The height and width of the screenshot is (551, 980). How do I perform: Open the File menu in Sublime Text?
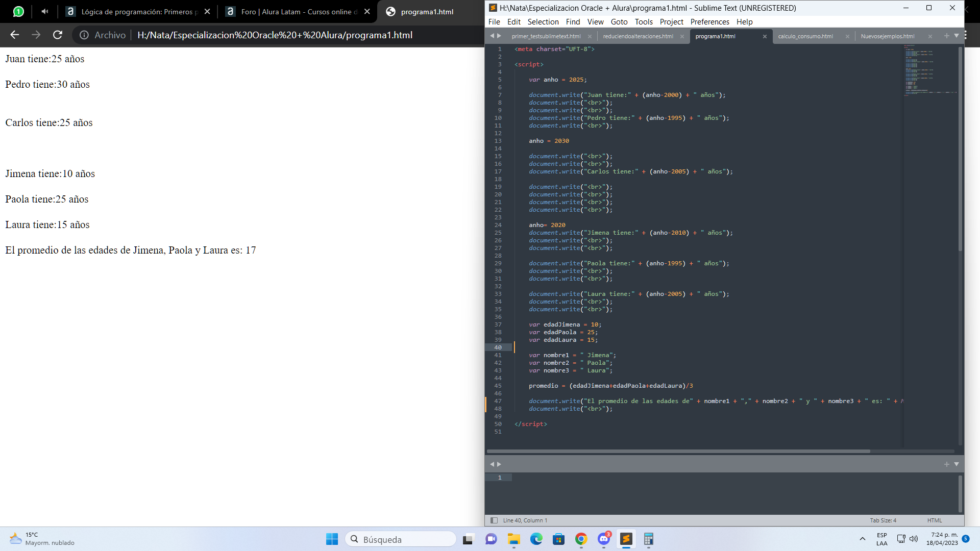point(494,21)
